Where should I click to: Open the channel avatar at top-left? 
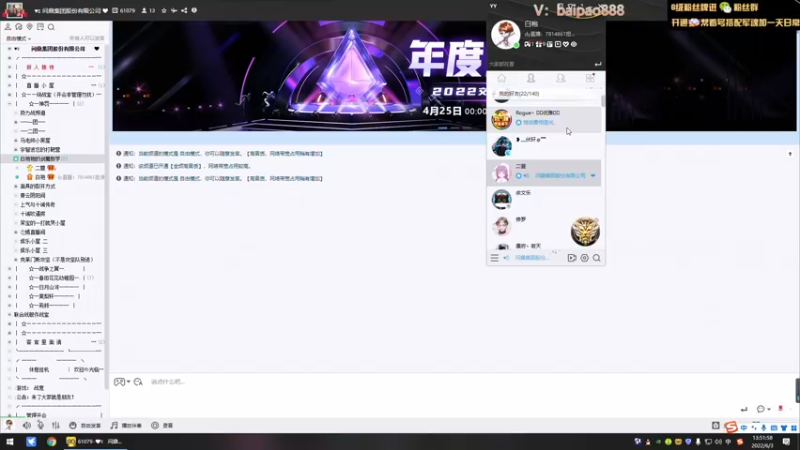(x=14, y=10)
